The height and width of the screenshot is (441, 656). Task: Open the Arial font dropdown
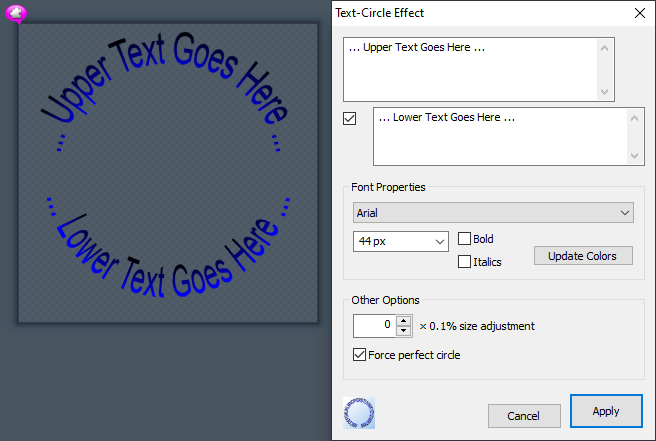(x=493, y=213)
